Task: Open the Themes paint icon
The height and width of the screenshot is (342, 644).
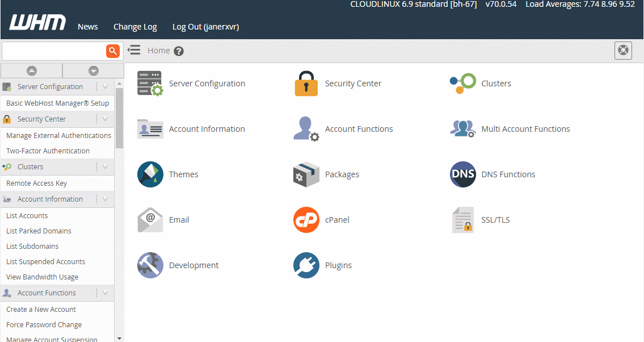Action: point(150,174)
